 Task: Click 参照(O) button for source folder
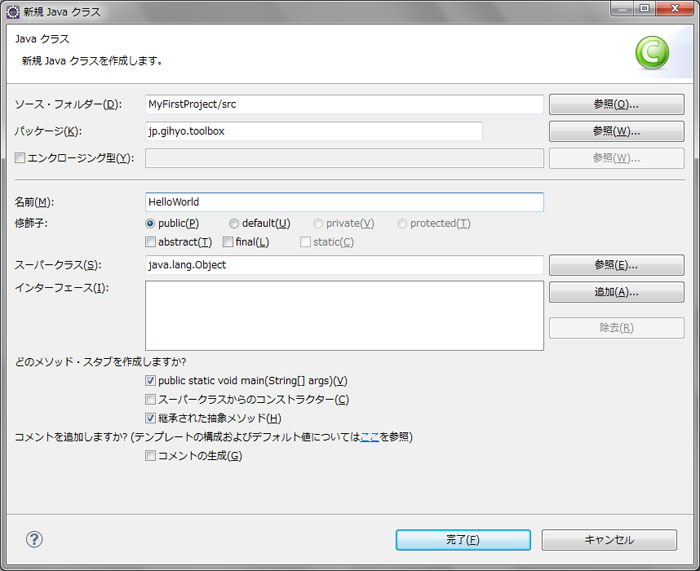(x=617, y=104)
